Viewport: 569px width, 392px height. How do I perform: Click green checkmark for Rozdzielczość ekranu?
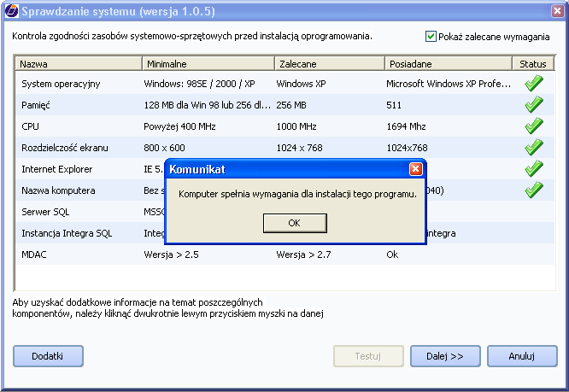[x=534, y=148]
